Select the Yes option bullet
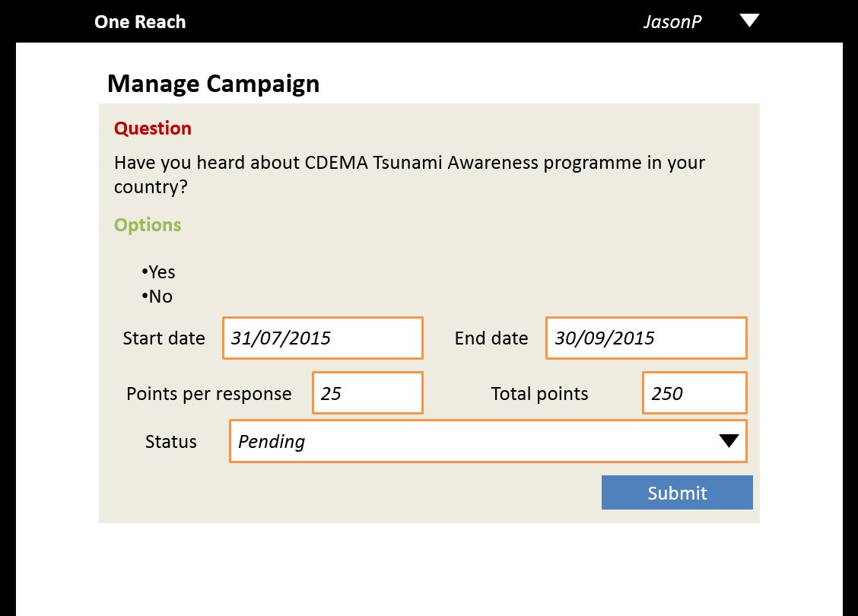Screen dimensions: 858x616 pos(159,272)
